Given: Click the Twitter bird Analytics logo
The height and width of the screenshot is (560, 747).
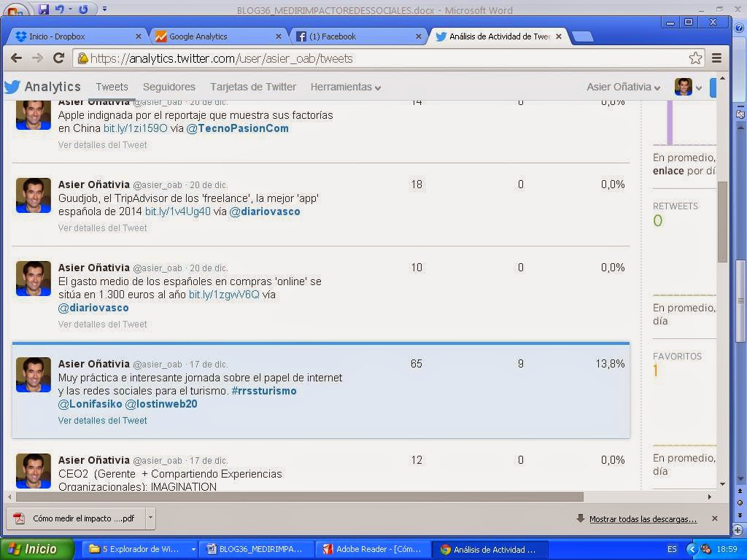Looking at the screenshot, I should [x=42, y=87].
